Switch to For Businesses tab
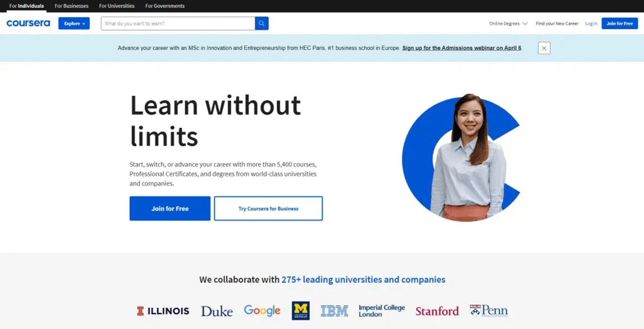Viewport: 644px width, 329px height. coord(72,6)
